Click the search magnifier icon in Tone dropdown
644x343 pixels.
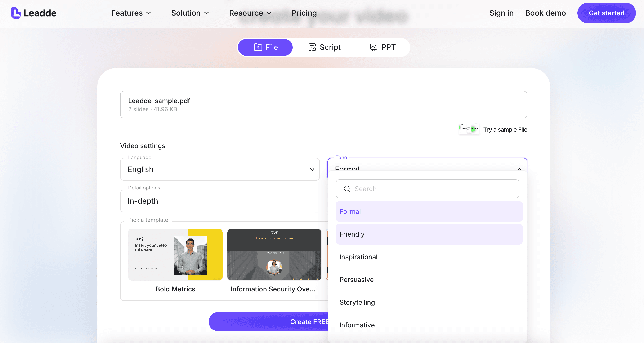pyautogui.click(x=347, y=189)
